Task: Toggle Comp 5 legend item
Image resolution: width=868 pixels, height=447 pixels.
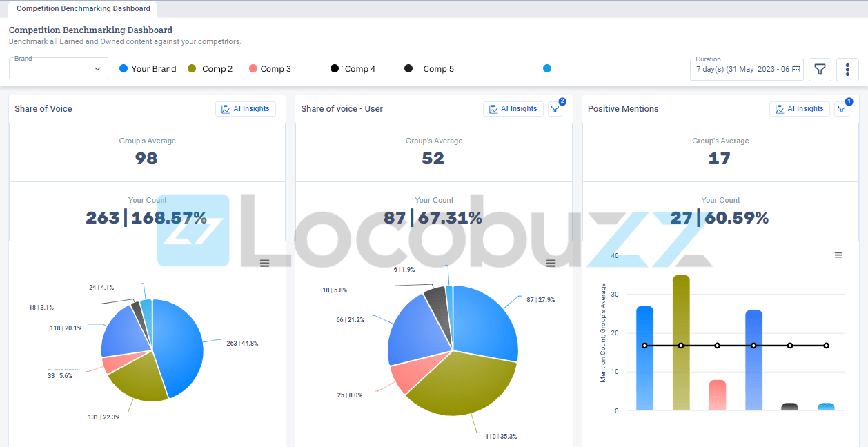Action: (x=429, y=69)
